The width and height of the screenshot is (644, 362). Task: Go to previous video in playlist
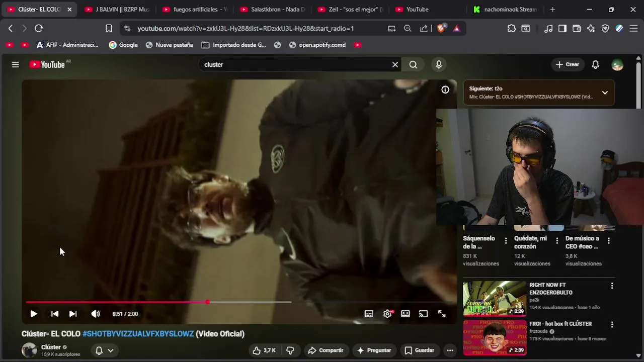pyautogui.click(x=55, y=314)
